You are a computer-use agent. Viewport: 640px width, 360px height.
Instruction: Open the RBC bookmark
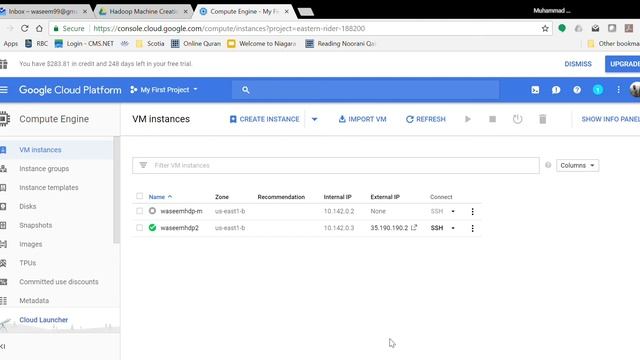pos(36,43)
